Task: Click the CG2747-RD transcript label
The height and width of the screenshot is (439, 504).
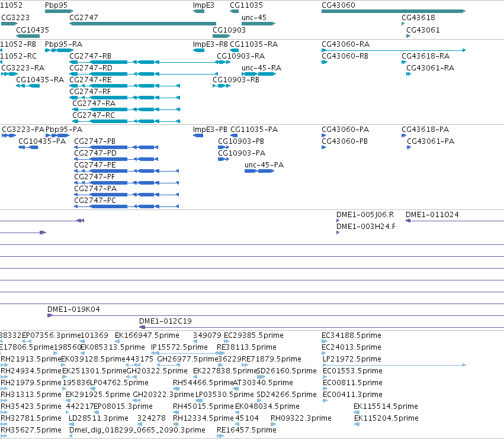Action: coord(91,68)
